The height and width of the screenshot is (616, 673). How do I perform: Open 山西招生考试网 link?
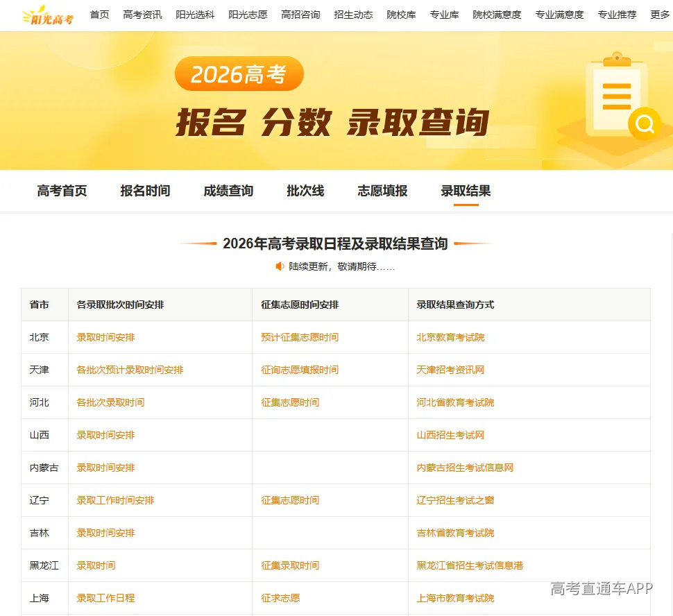[x=450, y=435]
